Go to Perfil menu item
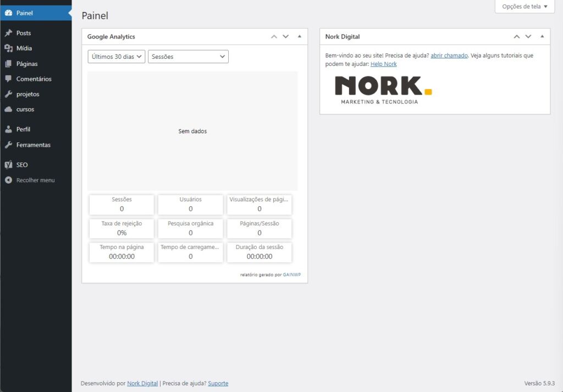Viewport: 563px width, 392px height. click(x=36, y=129)
